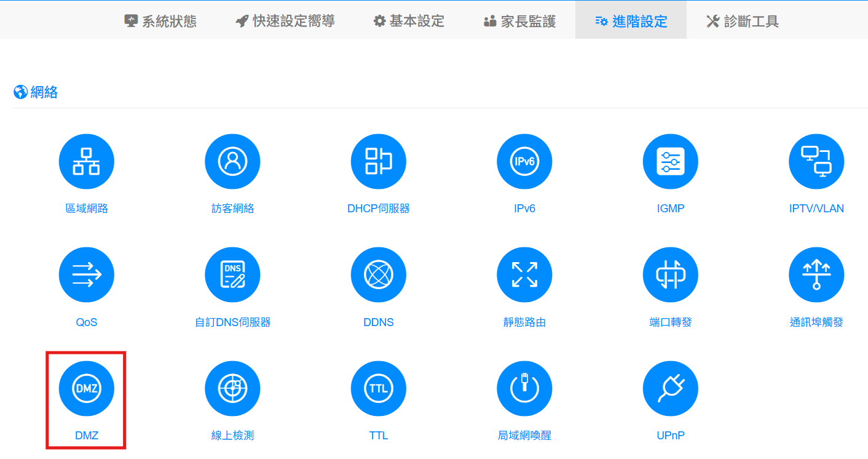Click the UPnP text label link
Screen dimensions: 868x459
coord(670,435)
